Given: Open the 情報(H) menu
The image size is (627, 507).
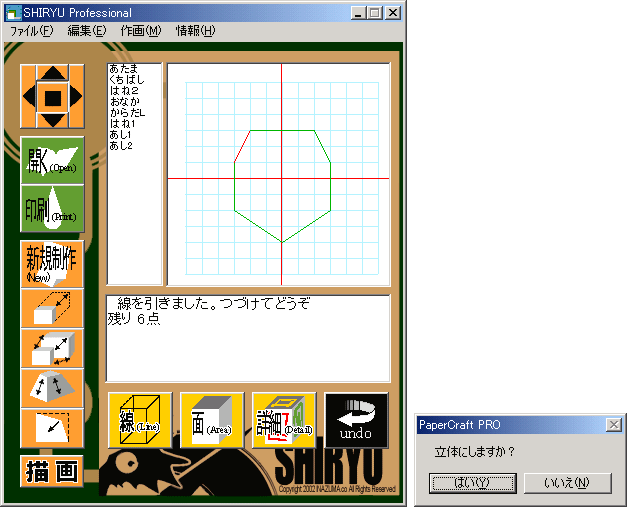Looking at the screenshot, I should tap(196, 31).
